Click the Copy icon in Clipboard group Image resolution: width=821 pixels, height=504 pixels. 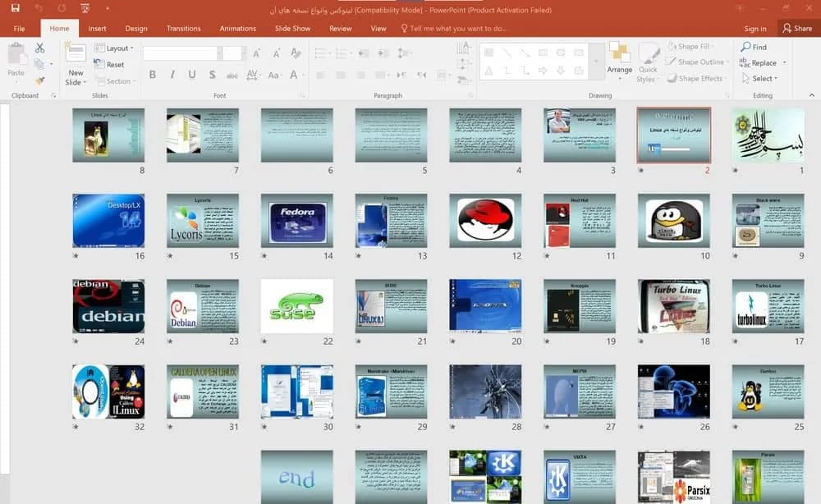[39, 64]
